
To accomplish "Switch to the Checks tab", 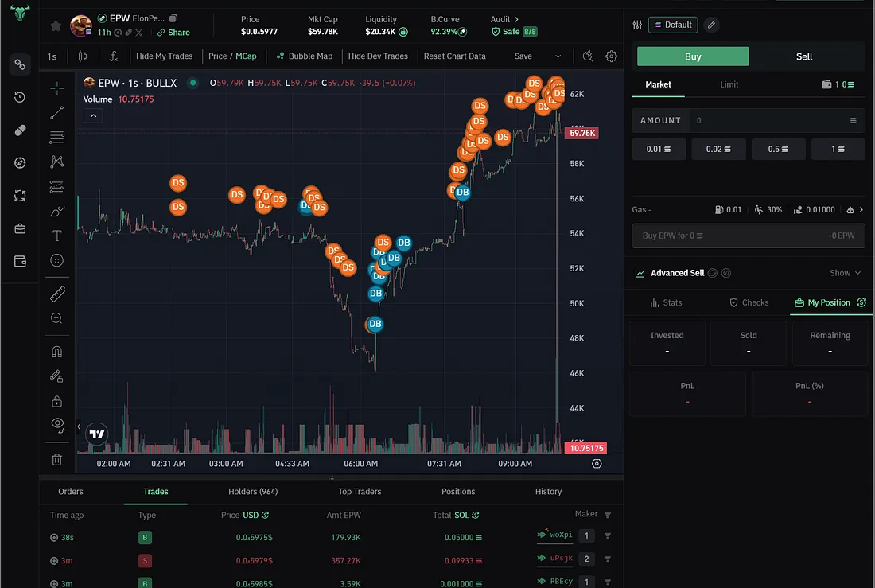I will (x=749, y=302).
